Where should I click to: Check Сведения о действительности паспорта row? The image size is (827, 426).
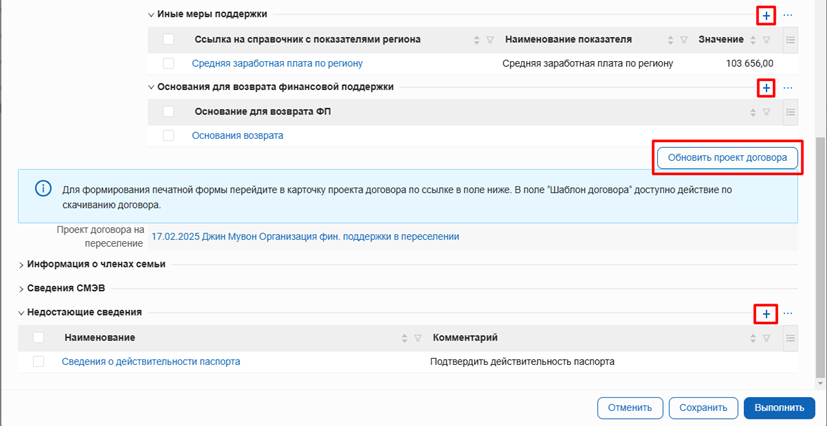tap(39, 362)
